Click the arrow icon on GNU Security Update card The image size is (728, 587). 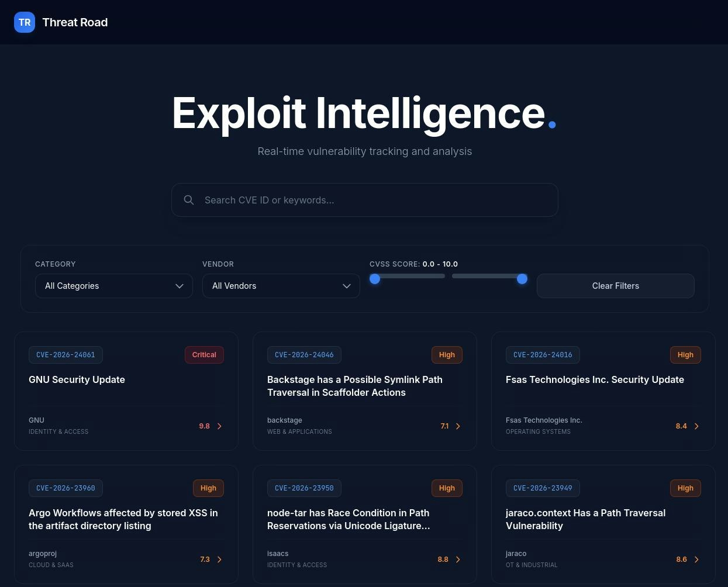click(219, 426)
